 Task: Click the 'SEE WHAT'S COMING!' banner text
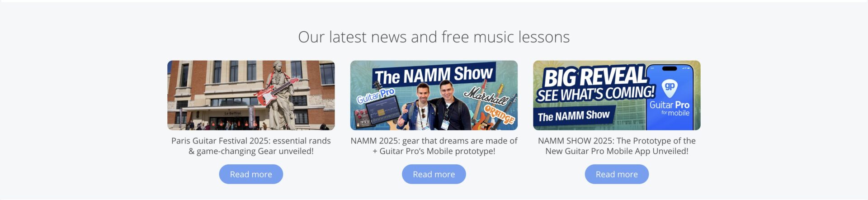click(x=596, y=94)
